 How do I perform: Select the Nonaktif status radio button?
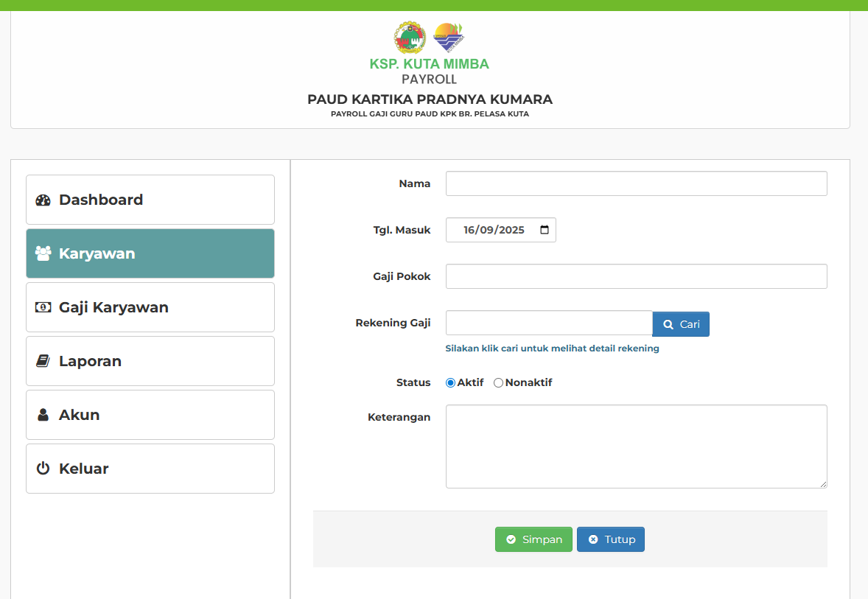click(x=498, y=382)
